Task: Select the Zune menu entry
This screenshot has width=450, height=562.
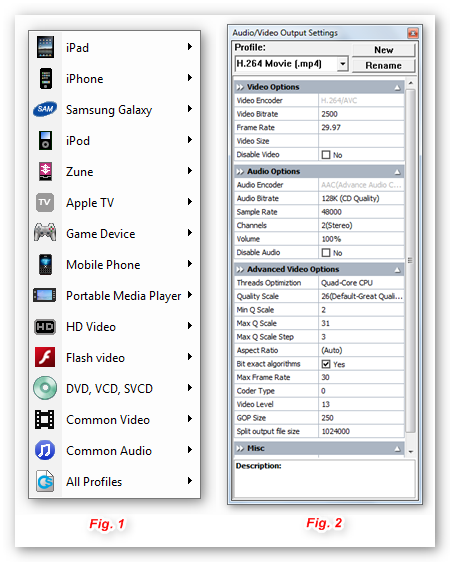Action: (x=114, y=171)
